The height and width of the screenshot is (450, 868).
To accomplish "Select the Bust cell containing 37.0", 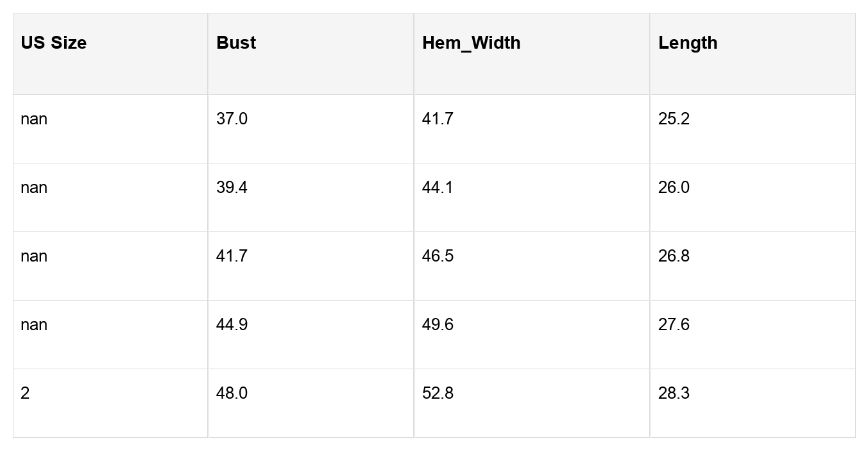I will coord(232,119).
